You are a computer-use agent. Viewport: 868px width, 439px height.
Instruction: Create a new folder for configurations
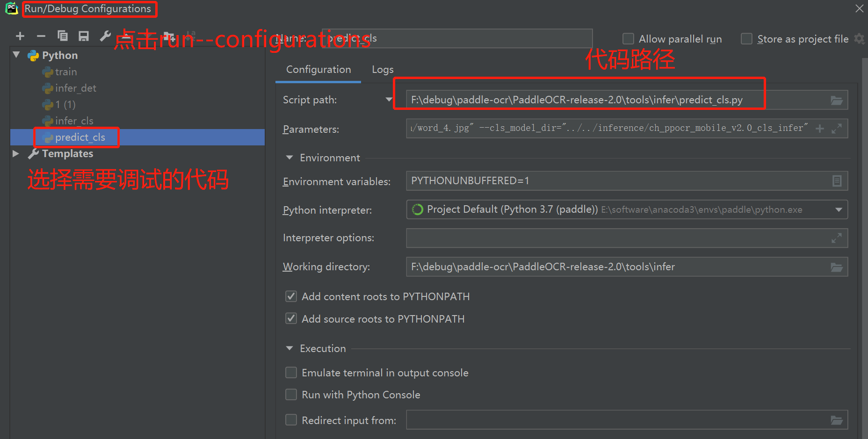coord(169,36)
